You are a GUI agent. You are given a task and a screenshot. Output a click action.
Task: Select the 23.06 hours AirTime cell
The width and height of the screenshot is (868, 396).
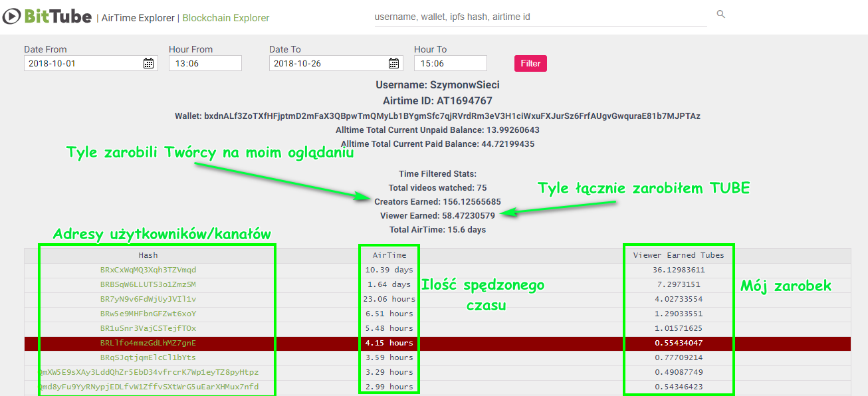point(389,299)
